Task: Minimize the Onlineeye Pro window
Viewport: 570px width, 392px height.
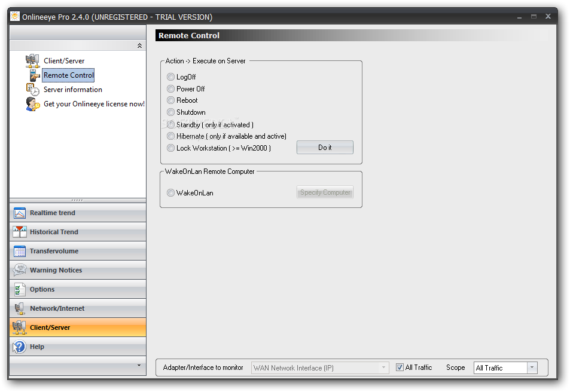Action: pyautogui.click(x=520, y=17)
